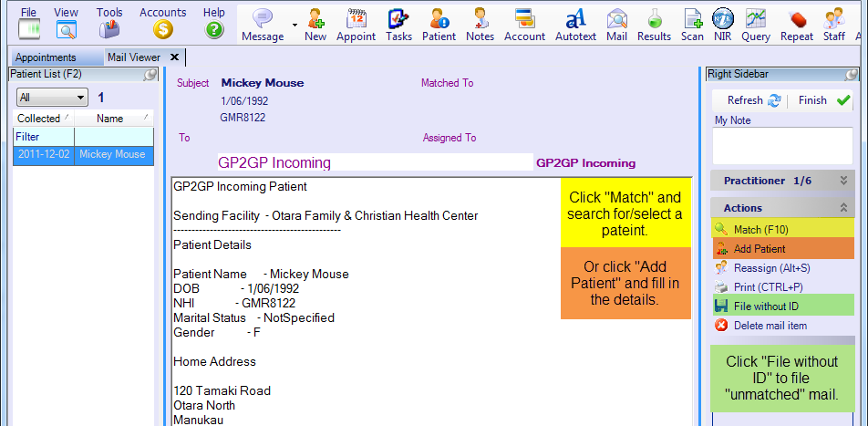Click the 120 Tamaki Road address line
The height and width of the screenshot is (426, 868).
pyautogui.click(x=222, y=390)
